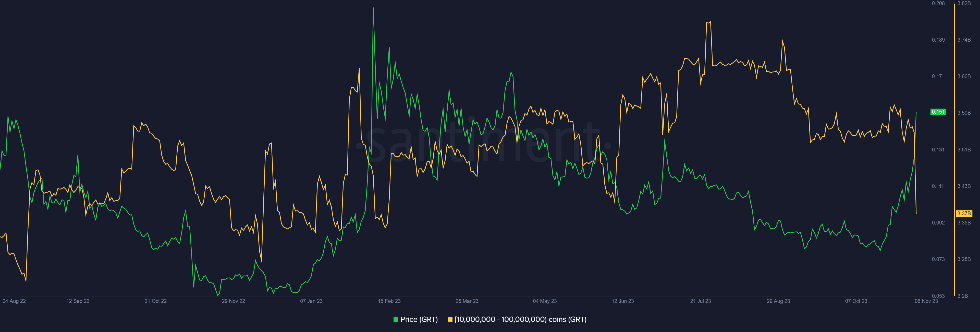Select the 21 Oct 22 date label
The height and width of the screenshot is (332, 980).
pos(156,301)
